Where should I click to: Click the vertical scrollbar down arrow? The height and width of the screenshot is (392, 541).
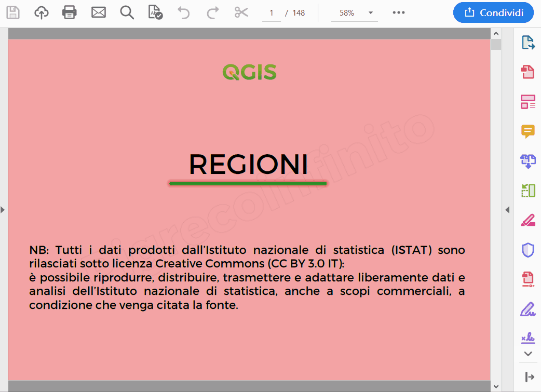(496, 386)
